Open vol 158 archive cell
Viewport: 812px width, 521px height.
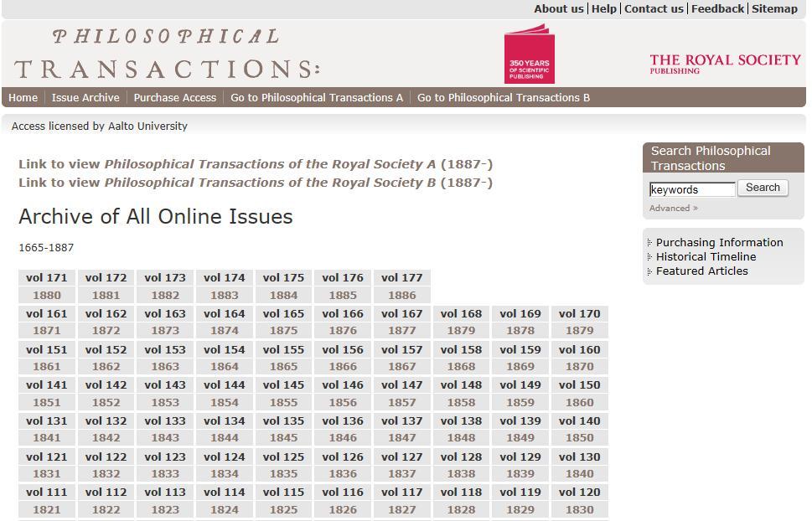click(461, 349)
